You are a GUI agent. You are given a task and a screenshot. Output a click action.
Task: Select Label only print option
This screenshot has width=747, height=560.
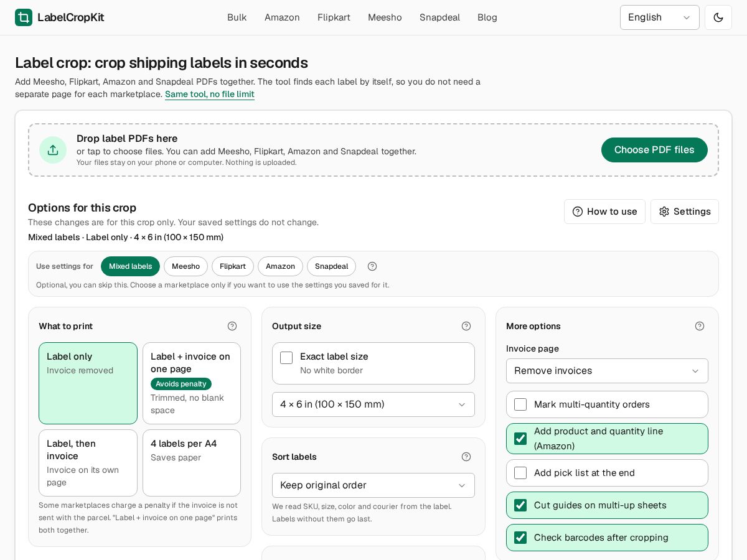point(88,383)
